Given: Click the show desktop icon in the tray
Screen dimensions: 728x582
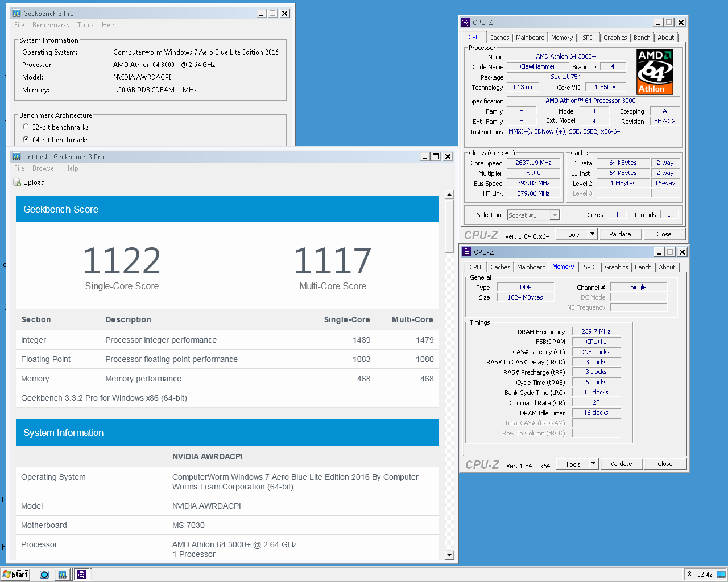Looking at the screenshot, I should [721, 574].
